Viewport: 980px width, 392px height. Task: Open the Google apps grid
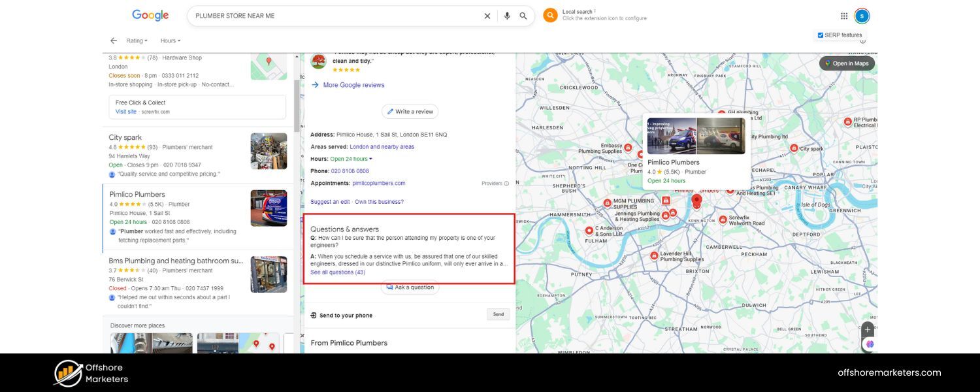[844, 16]
